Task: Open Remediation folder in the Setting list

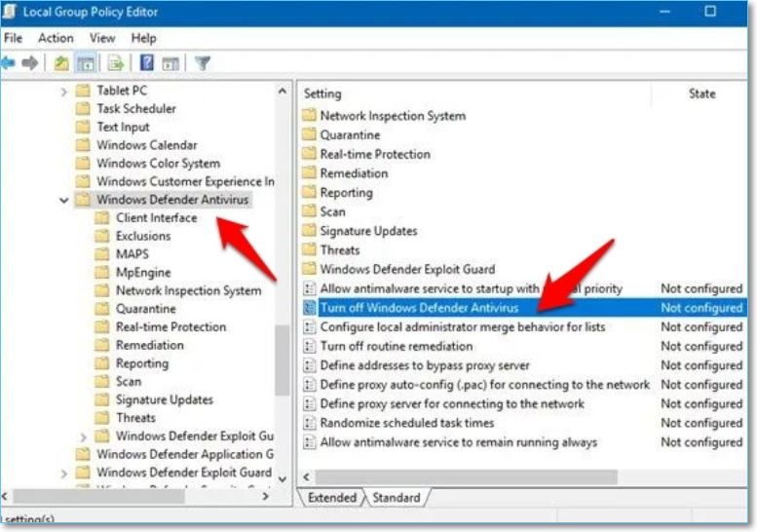Action: [354, 173]
